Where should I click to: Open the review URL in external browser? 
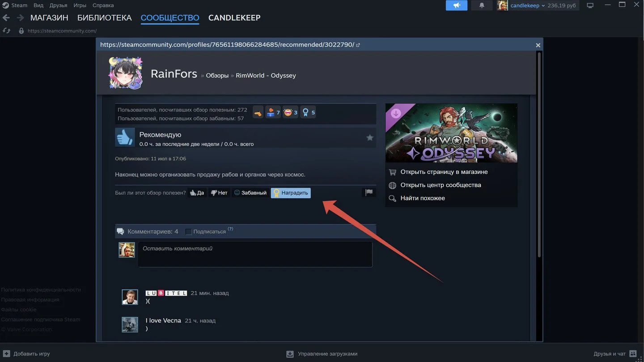(x=358, y=45)
